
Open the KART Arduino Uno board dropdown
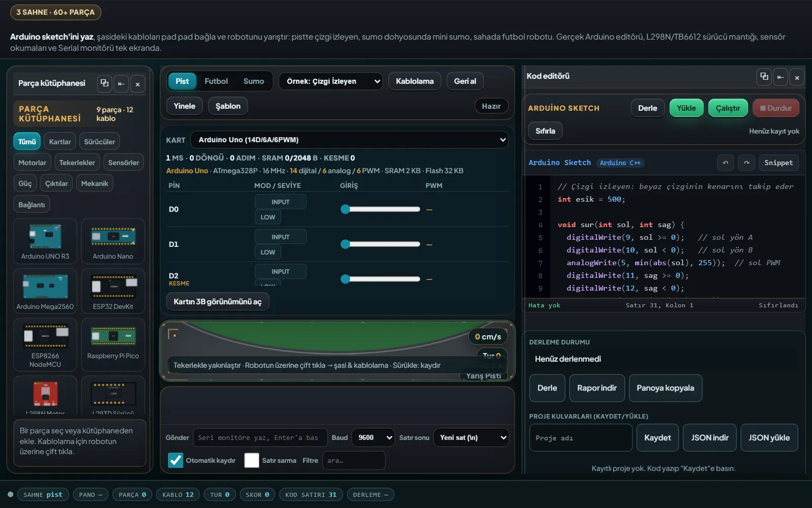tap(350, 140)
